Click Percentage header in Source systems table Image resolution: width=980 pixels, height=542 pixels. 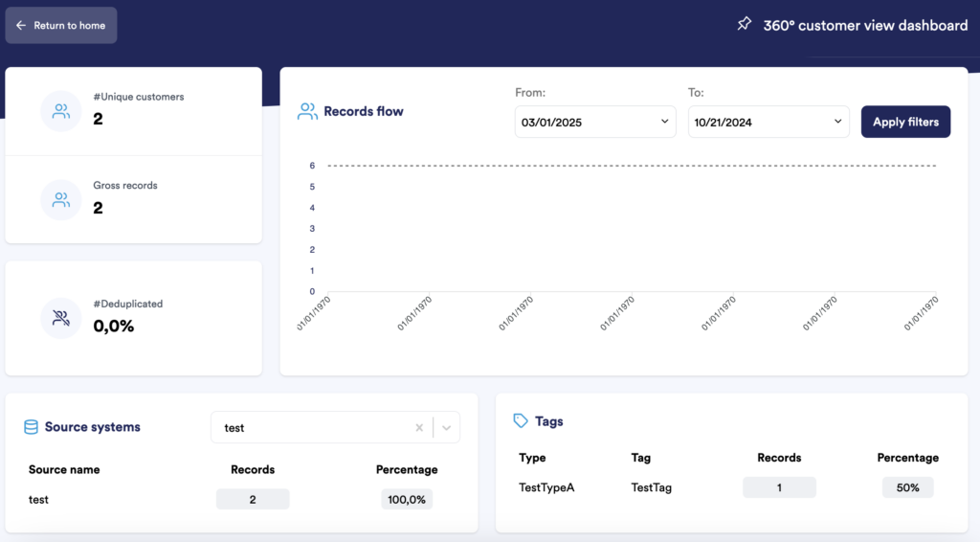[407, 469]
